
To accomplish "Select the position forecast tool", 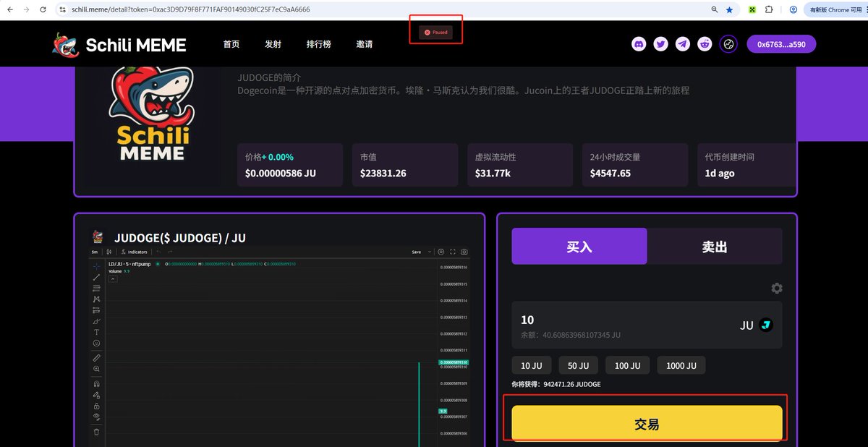I will click(x=97, y=310).
